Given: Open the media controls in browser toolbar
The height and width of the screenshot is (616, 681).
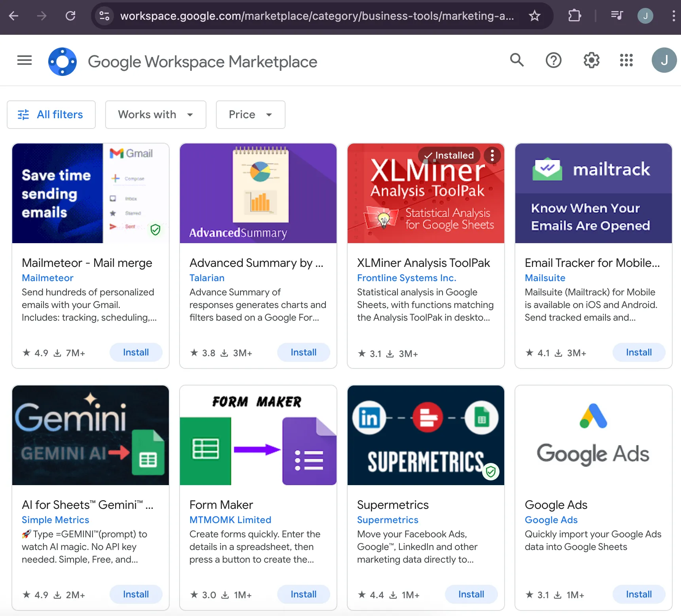Looking at the screenshot, I should point(617,16).
